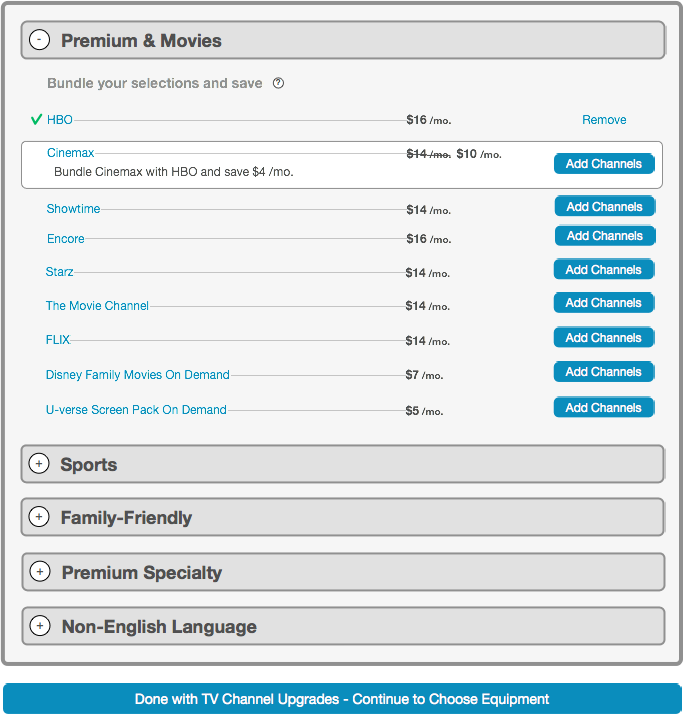The height and width of the screenshot is (714, 684).
Task: Add Showtime channels
Action: pos(604,207)
